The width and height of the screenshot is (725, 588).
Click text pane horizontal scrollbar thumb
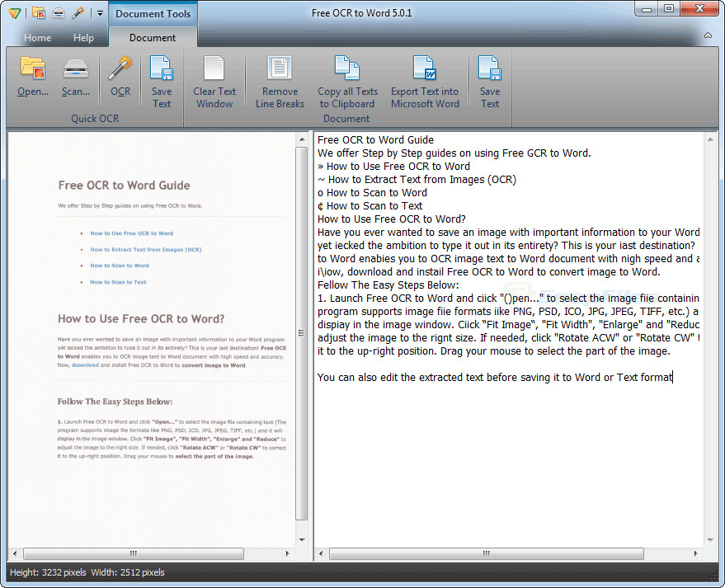click(486, 553)
